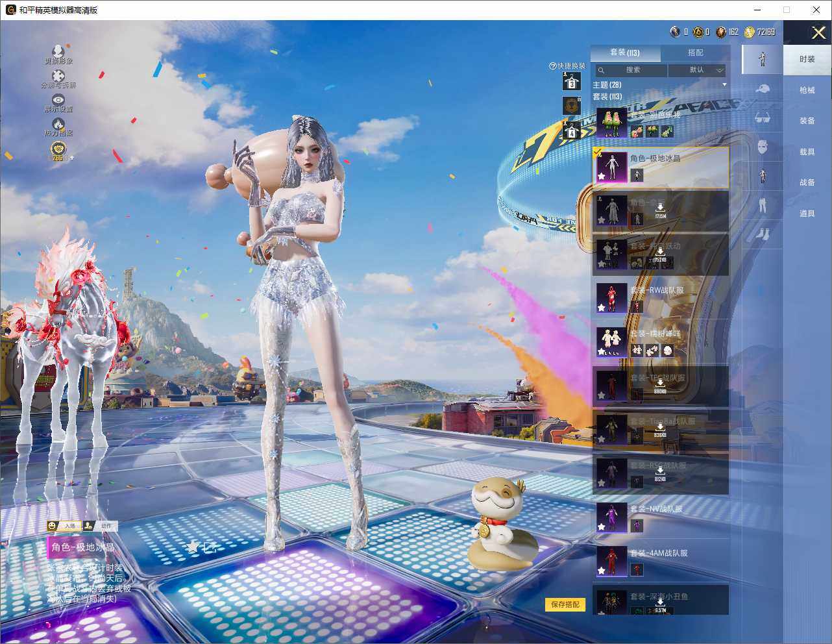Select the 角色-极地冰晶 outfit thumbnail
Screen dimensions: 832x644
(612, 167)
